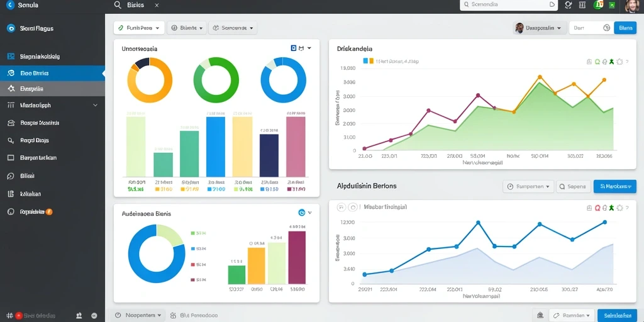This screenshot has height=322, width=644.
Task: Click the Sopens button
Action: click(574, 186)
